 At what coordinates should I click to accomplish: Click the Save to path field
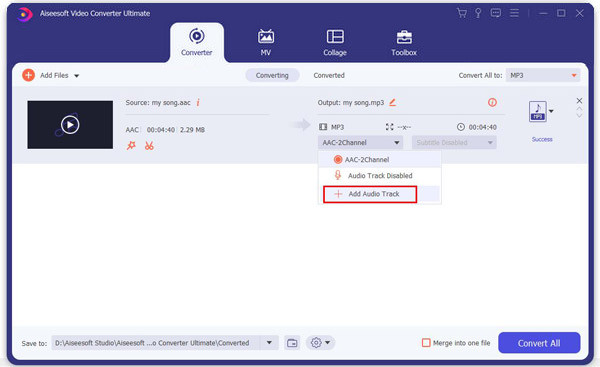coord(156,343)
